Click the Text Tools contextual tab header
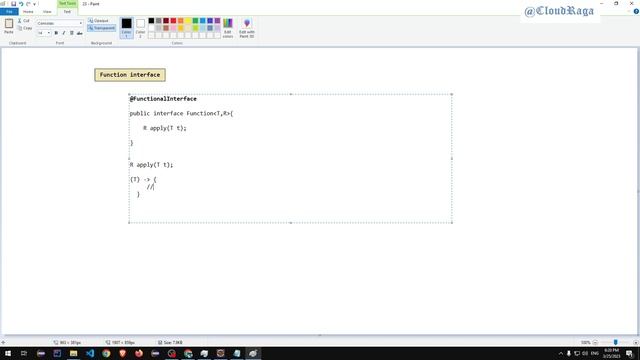Screen dimensions: 640x360 point(67,3)
